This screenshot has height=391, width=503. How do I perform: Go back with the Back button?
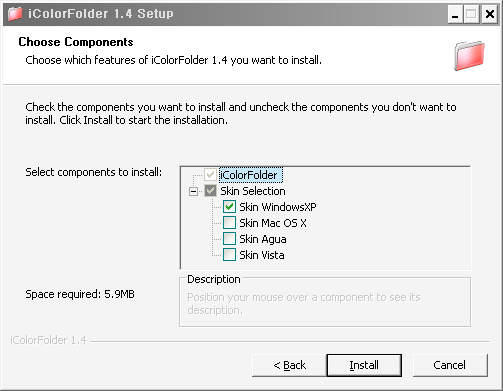click(x=289, y=365)
